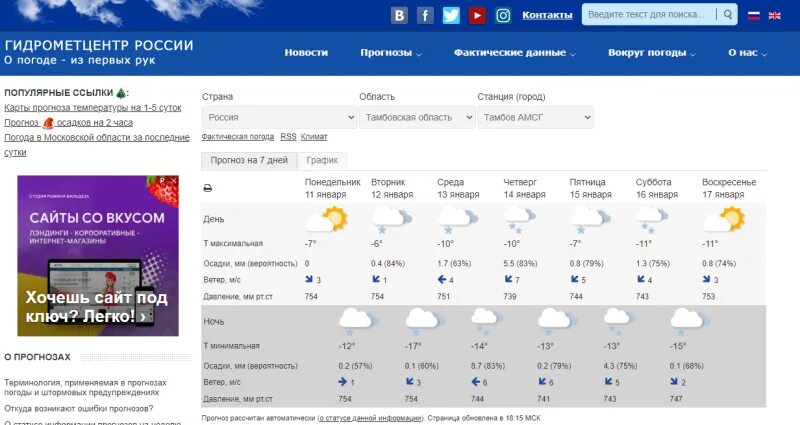This screenshot has width=800, height=425.
Task: Click Thursday daytime precipitation 5.5 (83%)
Action: tap(520, 263)
